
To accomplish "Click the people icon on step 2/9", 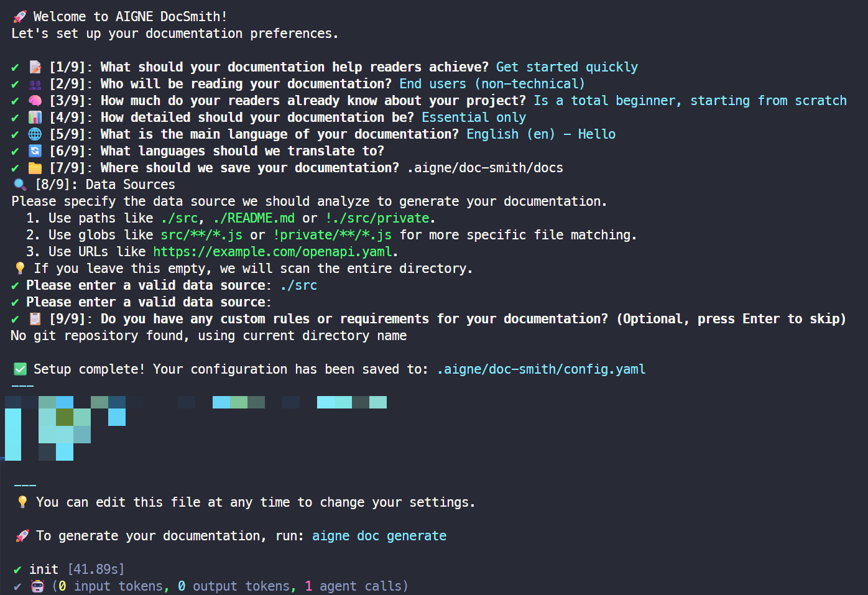I will pos(35,84).
